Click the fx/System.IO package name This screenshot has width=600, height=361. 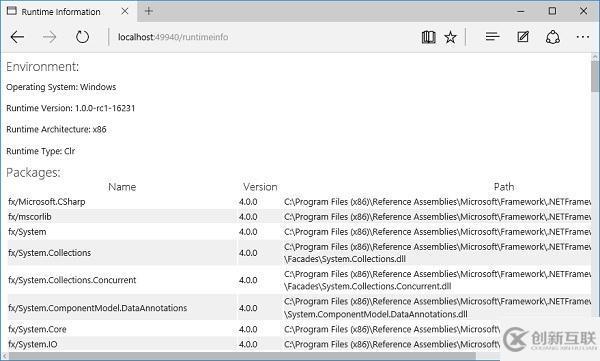33,344
